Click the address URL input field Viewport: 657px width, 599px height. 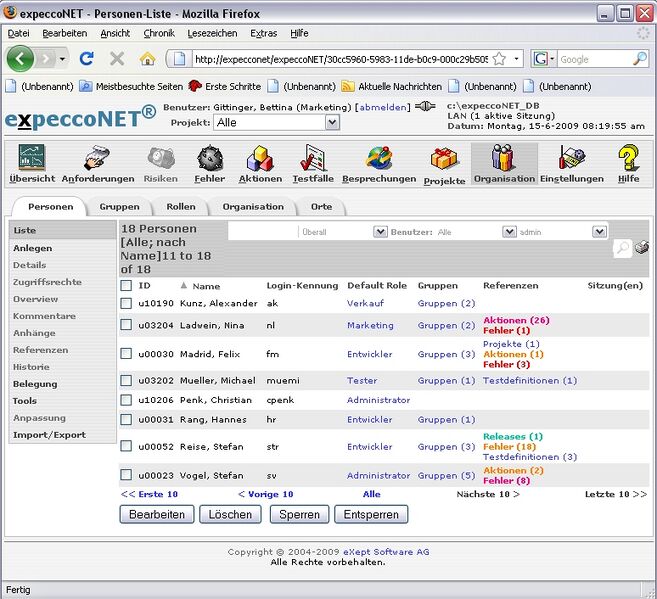[341, 59]
